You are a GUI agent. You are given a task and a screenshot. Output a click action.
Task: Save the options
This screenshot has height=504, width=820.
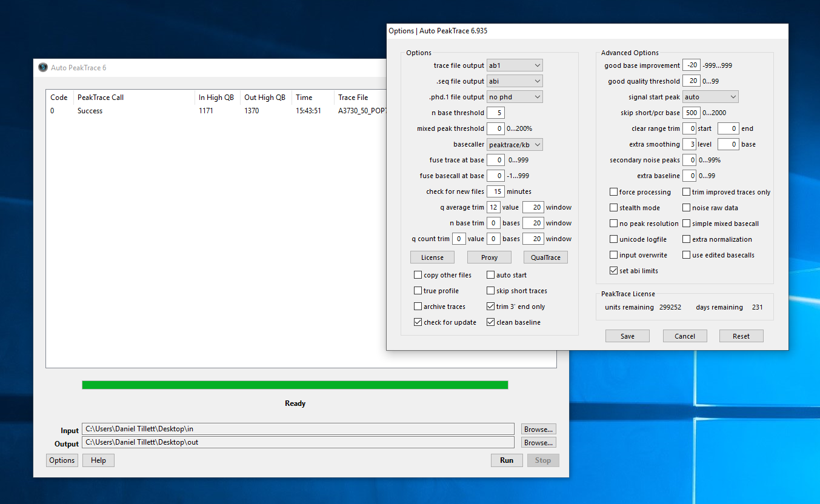(x=627, y=336)
